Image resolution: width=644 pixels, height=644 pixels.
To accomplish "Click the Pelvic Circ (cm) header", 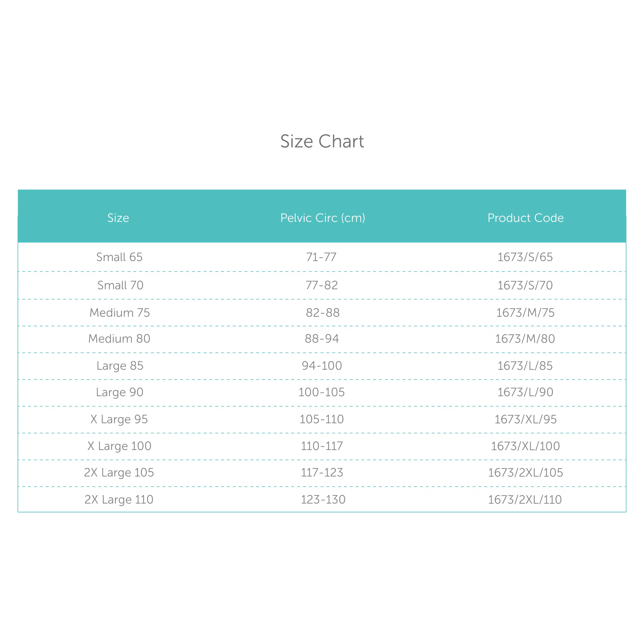I will click(323, 218).
